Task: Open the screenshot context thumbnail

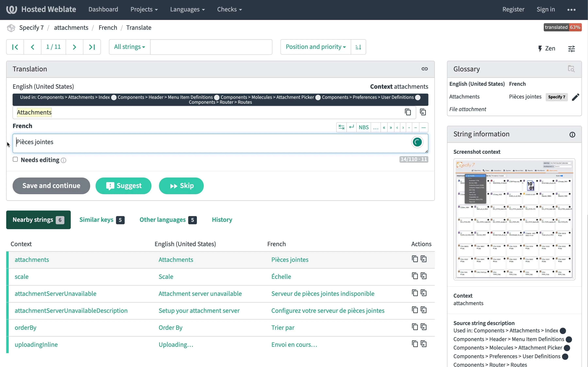Action: [x=514, y=219]
